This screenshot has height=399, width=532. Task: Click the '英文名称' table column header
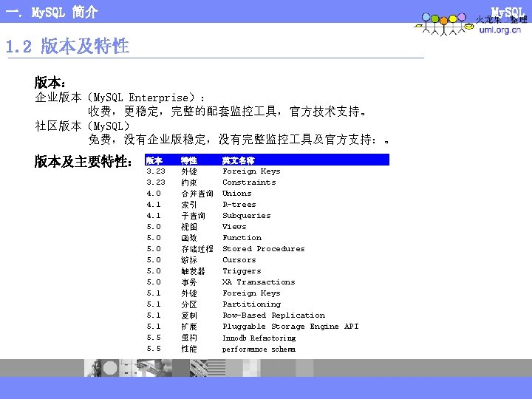pyautogui.click(x=238, y=160)
